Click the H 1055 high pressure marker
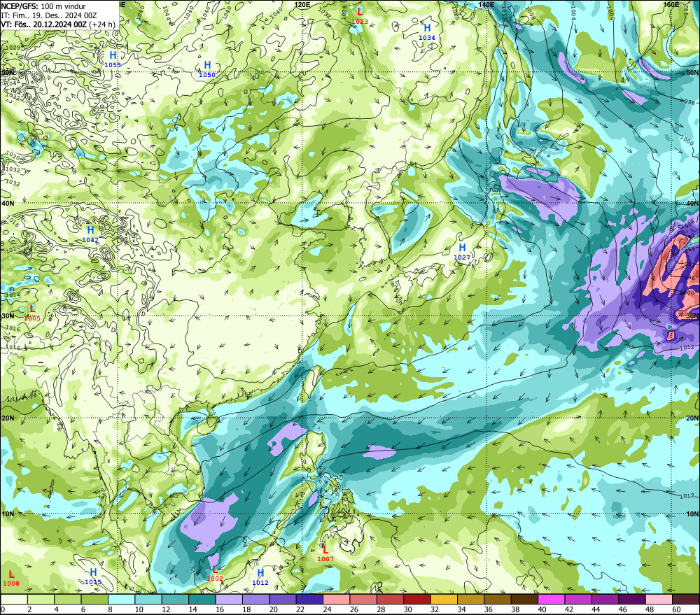 point(113,59)
